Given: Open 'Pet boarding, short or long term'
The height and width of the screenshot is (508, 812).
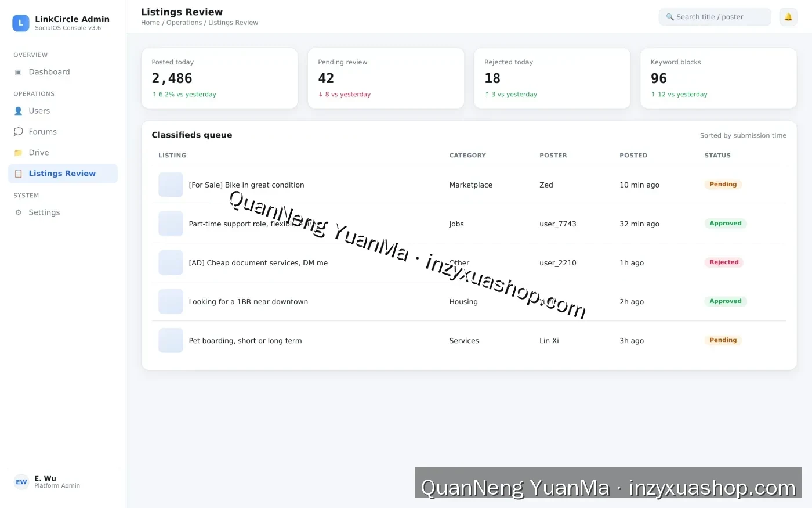Looking at the screenshot, I should pos(245,340).
